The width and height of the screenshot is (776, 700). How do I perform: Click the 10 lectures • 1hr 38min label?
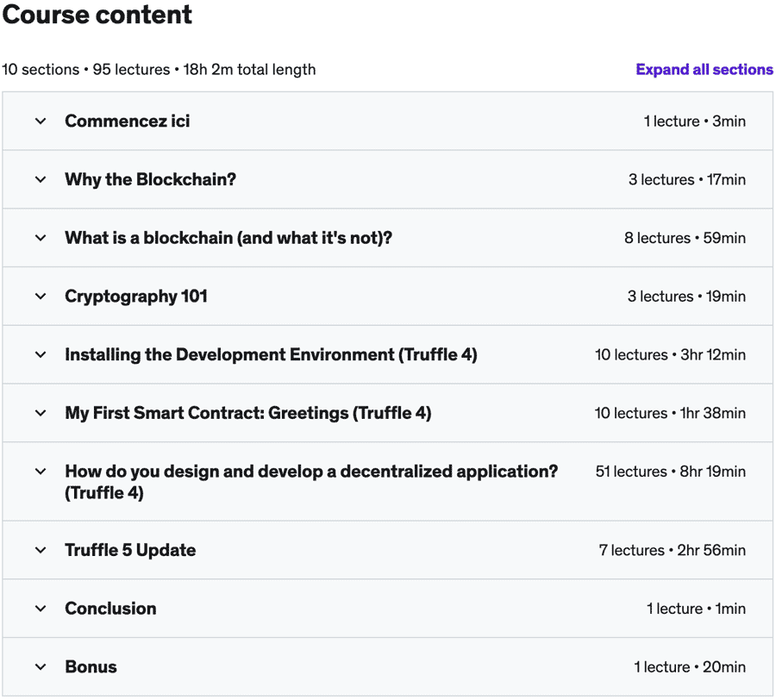pyautogui.click(x=670, y=413)
